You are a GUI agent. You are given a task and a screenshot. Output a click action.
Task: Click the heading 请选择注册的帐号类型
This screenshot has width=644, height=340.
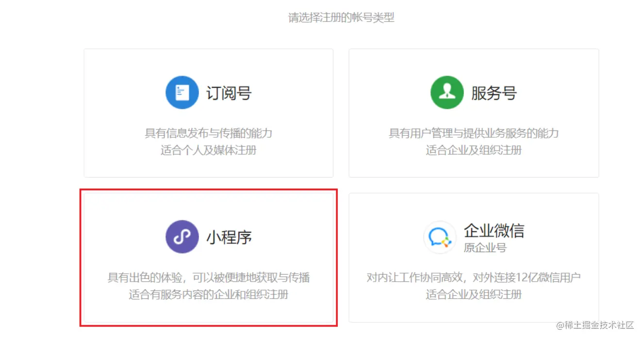click(x=341, y=18)
